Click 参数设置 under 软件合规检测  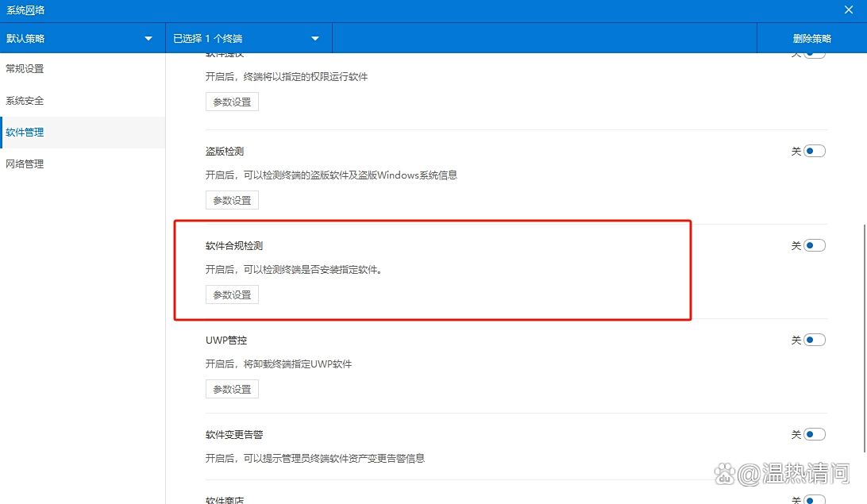[232, 294]
